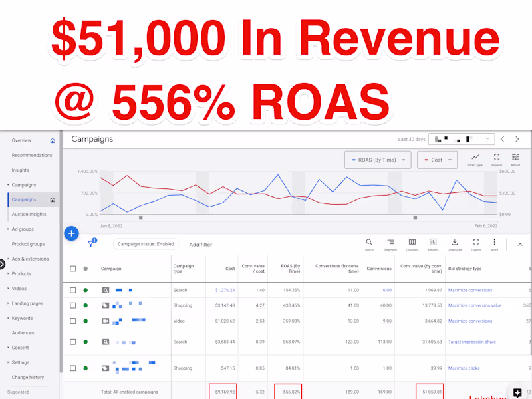Screen dimensions: 532x399
Task: Open Maximize clicks bid strategy link
Action: coord(464,368)
